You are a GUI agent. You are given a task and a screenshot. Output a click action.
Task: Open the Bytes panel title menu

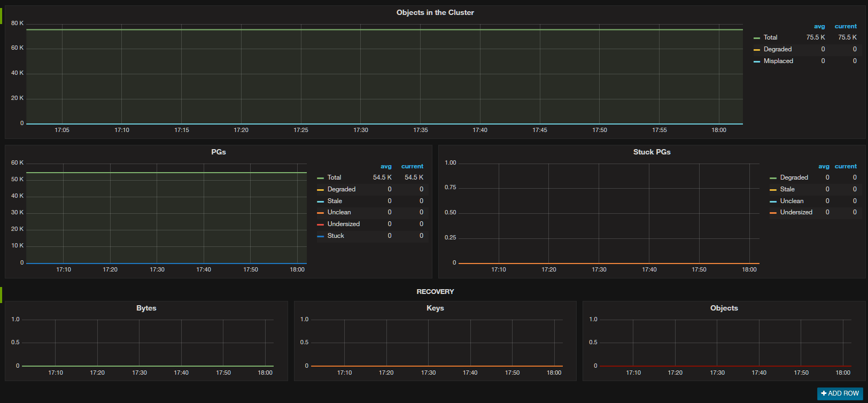coord(146,308)
